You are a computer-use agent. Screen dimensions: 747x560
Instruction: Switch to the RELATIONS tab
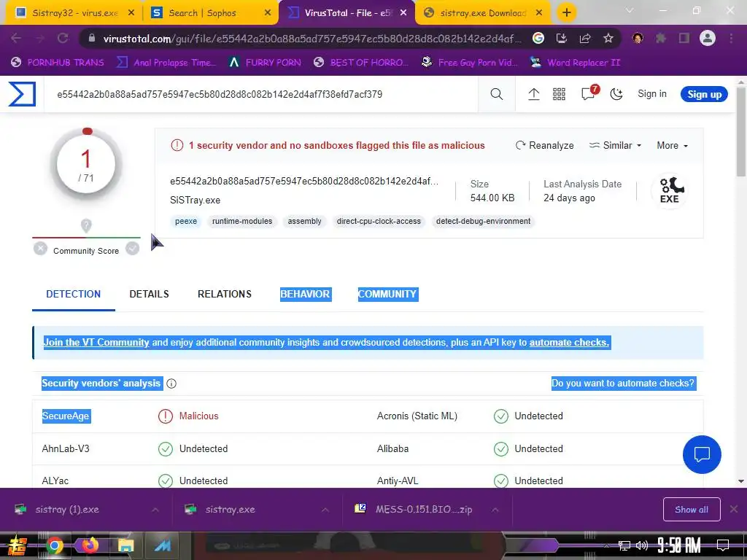pos(225,294)
